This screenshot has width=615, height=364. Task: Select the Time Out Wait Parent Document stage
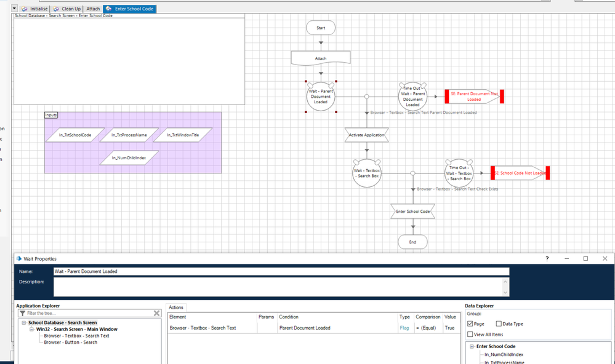point(412,97)
